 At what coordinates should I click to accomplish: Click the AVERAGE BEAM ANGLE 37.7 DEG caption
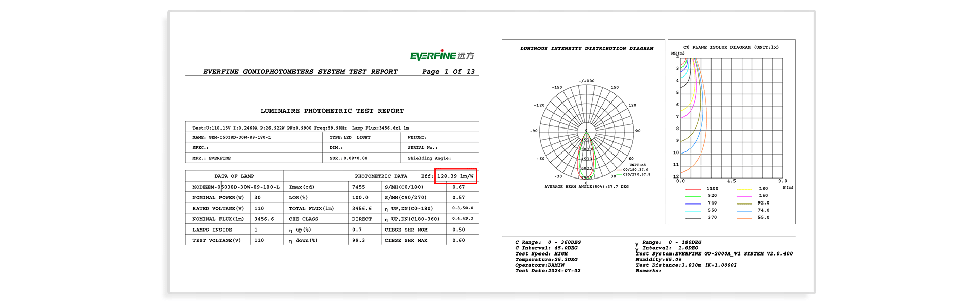click(586, 187)
